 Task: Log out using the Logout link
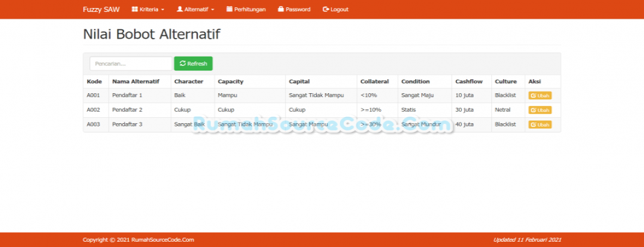tap(335, 9)
